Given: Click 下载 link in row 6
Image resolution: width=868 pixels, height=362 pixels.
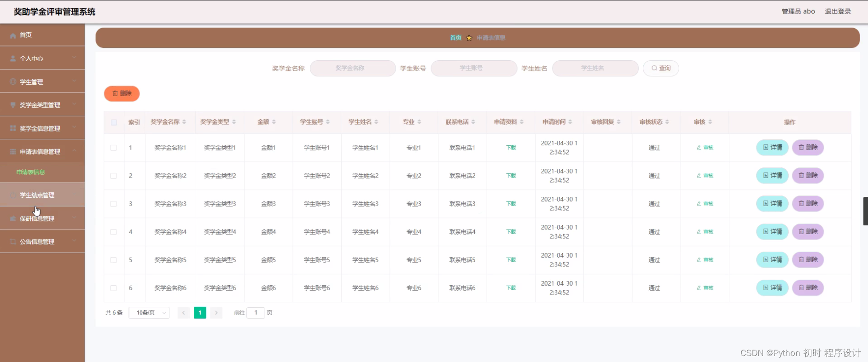Looking at the screenshot, I should (x=511, y=288).
